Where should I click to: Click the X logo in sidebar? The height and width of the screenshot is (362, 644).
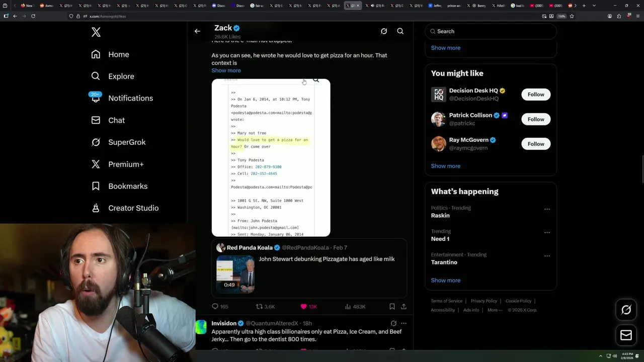coord(96,32)
